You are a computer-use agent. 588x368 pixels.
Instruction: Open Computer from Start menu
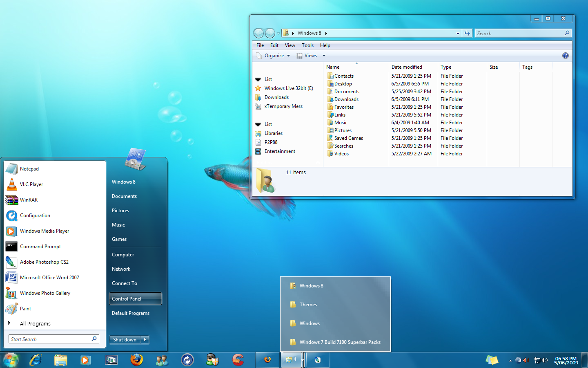click(136, 255)
